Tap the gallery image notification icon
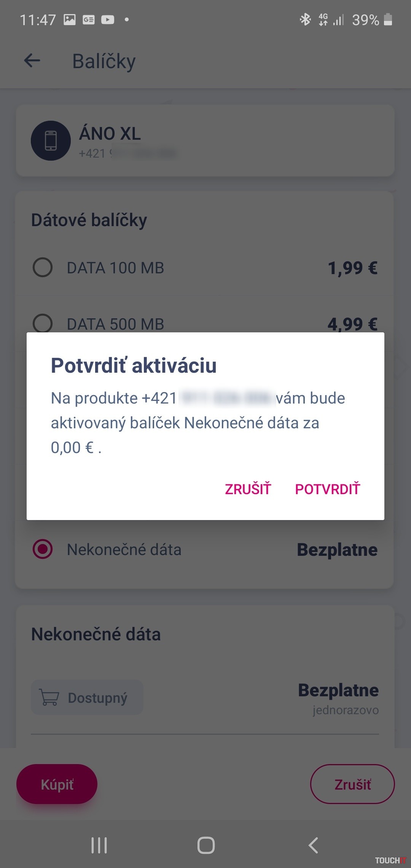 (70, 19)
